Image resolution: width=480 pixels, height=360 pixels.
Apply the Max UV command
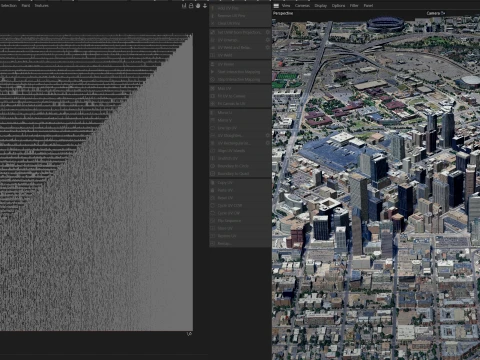coord(240,88)
